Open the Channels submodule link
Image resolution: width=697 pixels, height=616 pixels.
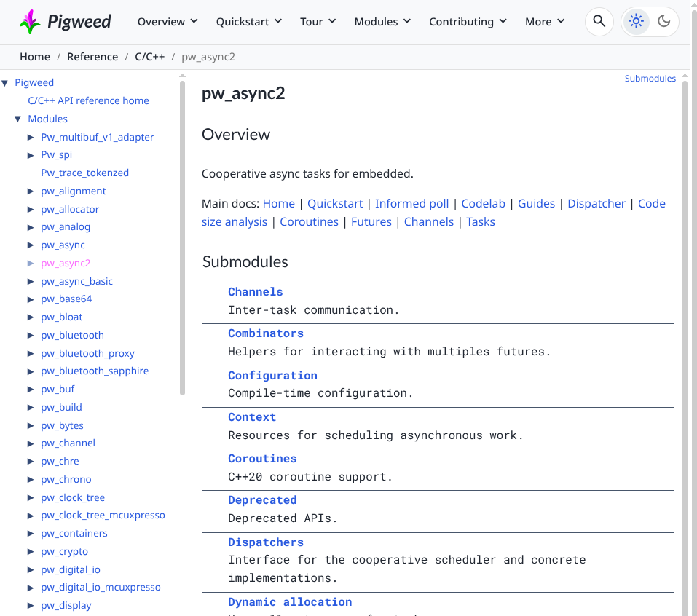(256, 292)
